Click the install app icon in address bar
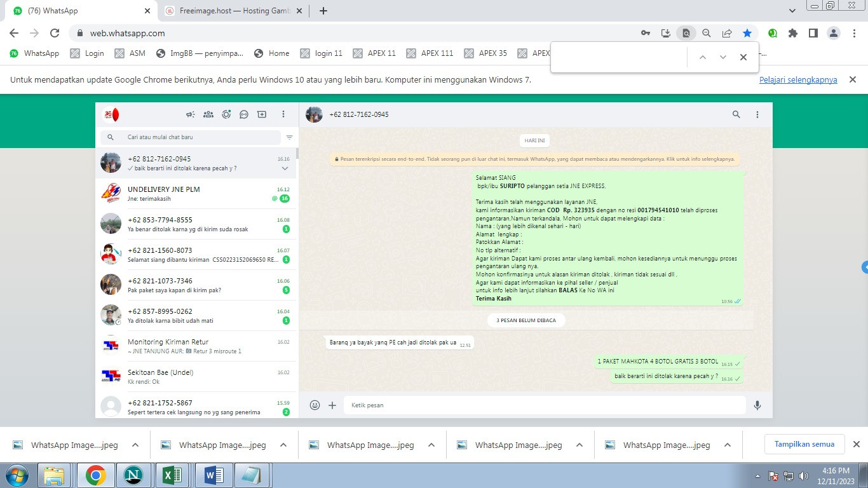The height and width of the screenshot is (488, 868). (x=665, y=33)
